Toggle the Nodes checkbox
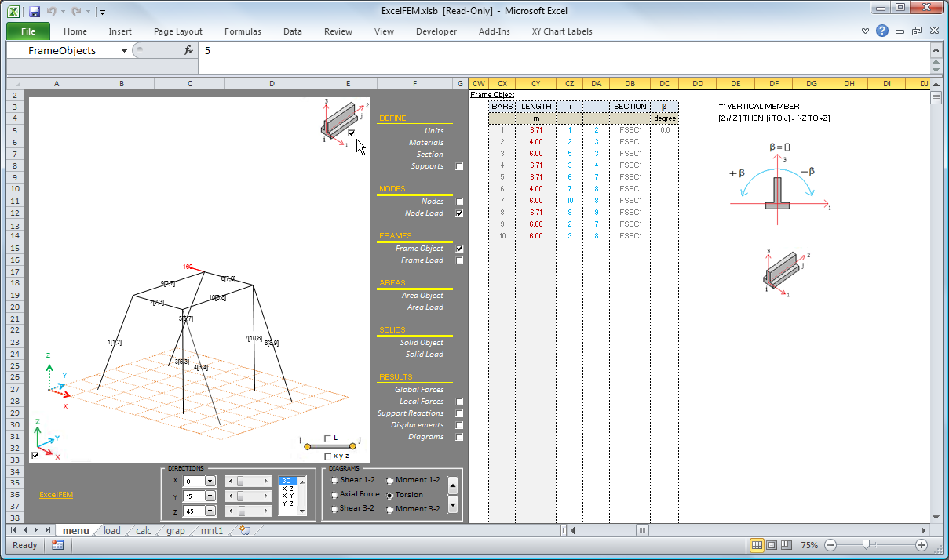This screenshot has height=560, width=949. coord(459,202)
